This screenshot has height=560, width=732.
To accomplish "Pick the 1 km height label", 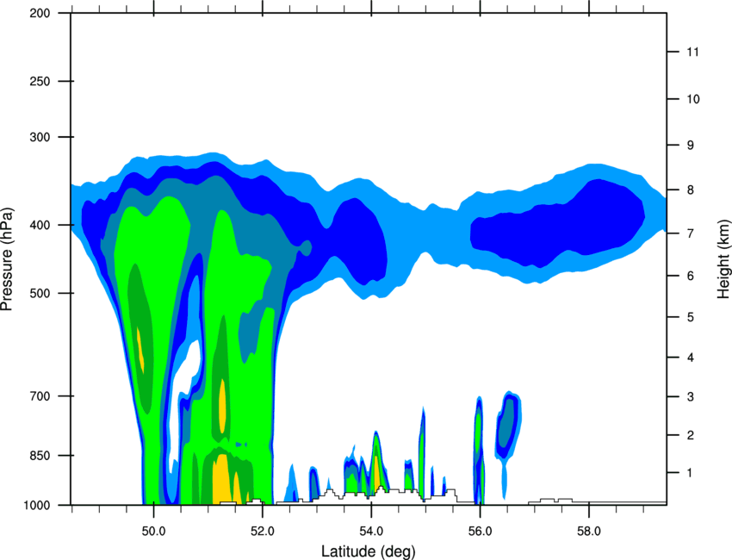I will click(691, 473).
